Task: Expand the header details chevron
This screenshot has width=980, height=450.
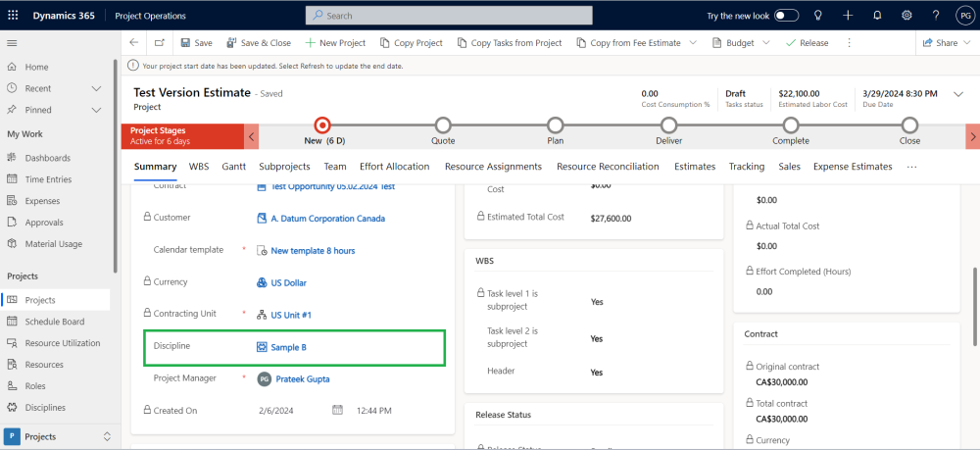Action: [958, 94]
